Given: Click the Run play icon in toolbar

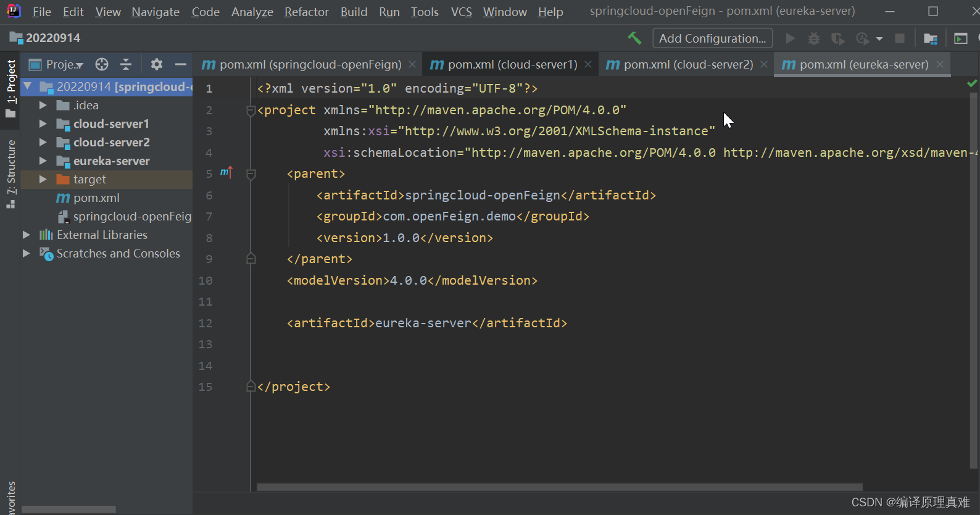Looking at the screenshot, I should tap(790, 38).
